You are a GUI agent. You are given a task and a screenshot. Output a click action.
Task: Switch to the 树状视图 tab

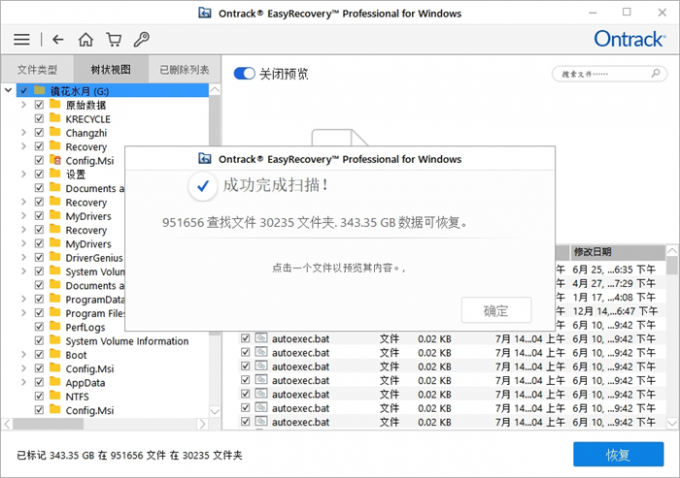pyautogui.click(x=111, y=69)
